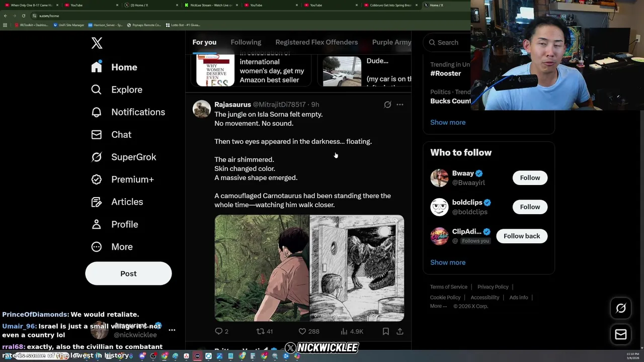Follow the boldclips account
This screenshot has width=644, height=362.
[x=530, y=207]
